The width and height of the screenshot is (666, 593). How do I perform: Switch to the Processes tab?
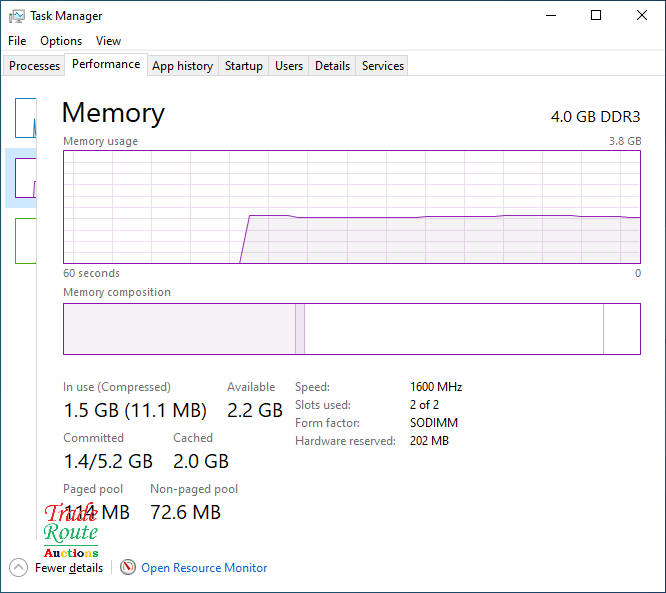click(35, 66)
